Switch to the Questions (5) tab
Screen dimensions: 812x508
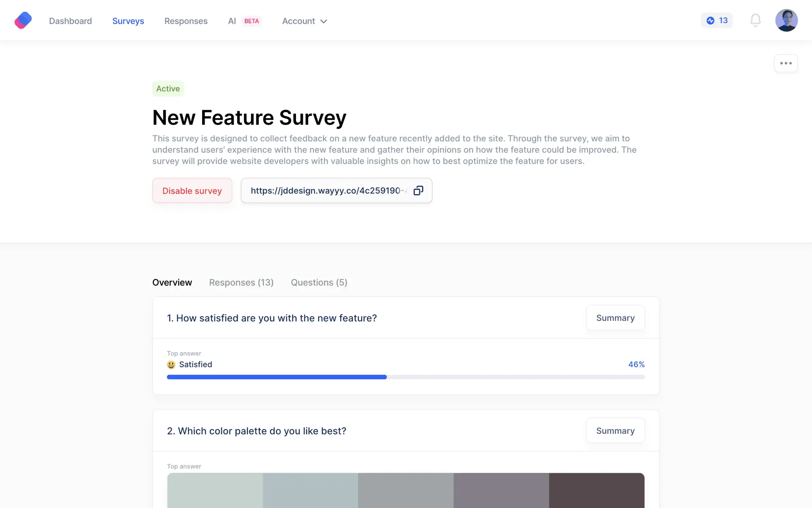(x=319, y=282)
